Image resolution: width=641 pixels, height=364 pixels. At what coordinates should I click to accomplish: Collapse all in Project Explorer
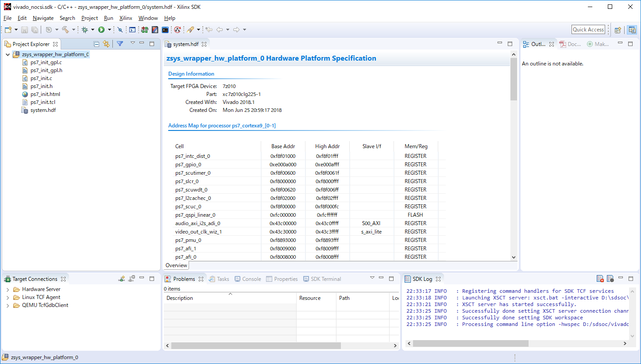97,44
